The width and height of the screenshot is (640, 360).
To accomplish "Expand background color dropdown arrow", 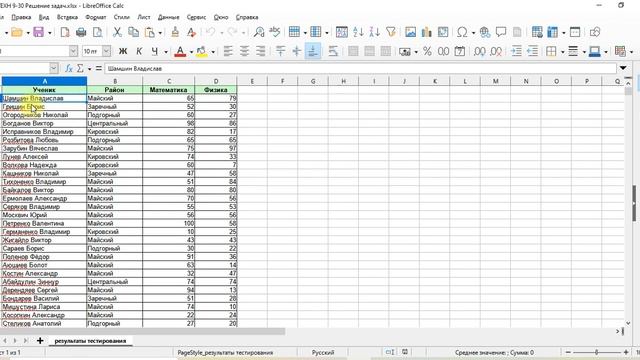I will pyautogui.click(x=213, y=52).
